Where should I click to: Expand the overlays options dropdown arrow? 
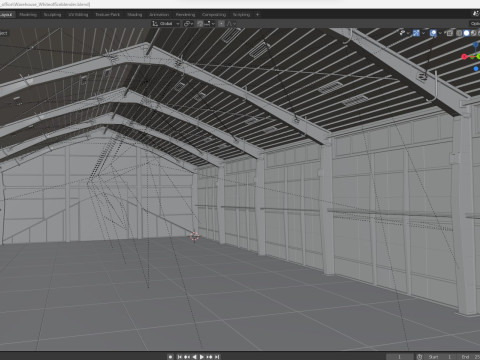click(440, 33)
